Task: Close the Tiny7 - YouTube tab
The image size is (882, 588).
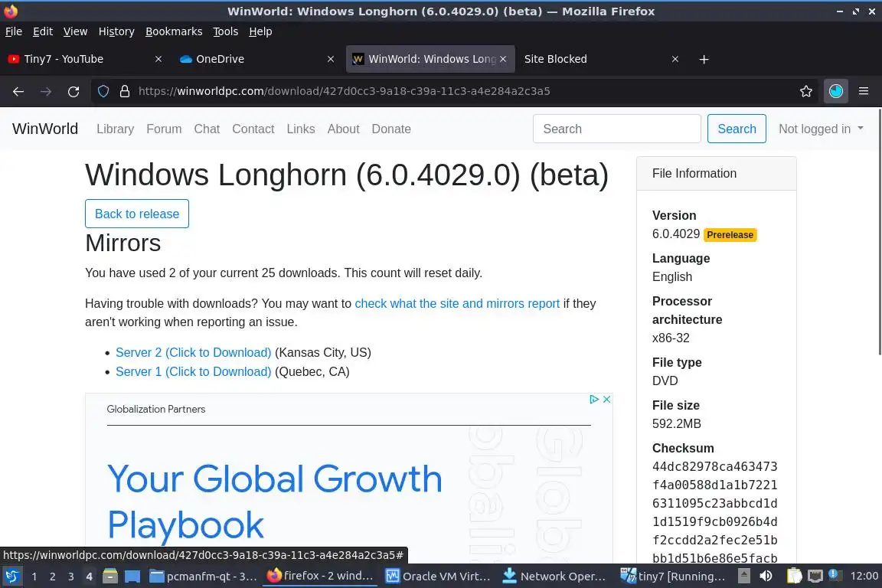Action: coord(158,59)
